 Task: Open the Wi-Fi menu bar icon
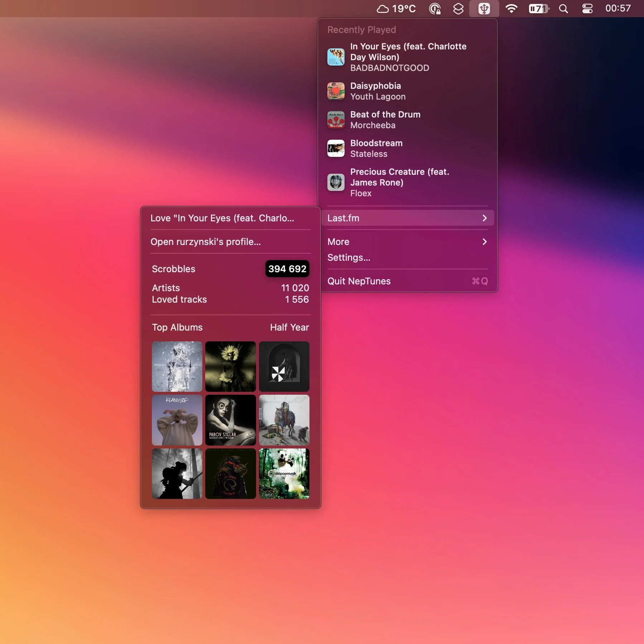click(x=511, y=9)
